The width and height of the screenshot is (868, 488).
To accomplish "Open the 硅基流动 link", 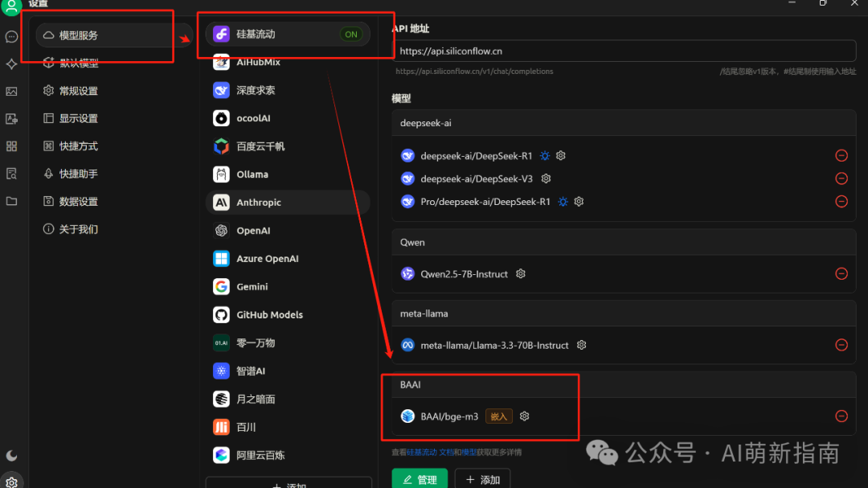I will [x=422, y=453].
